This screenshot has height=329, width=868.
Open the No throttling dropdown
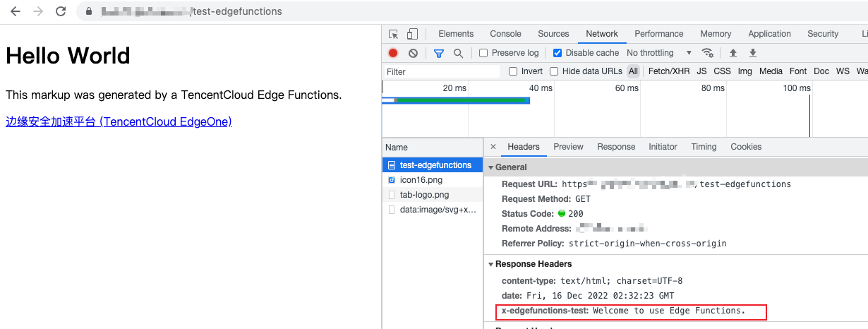coord(659,53)
